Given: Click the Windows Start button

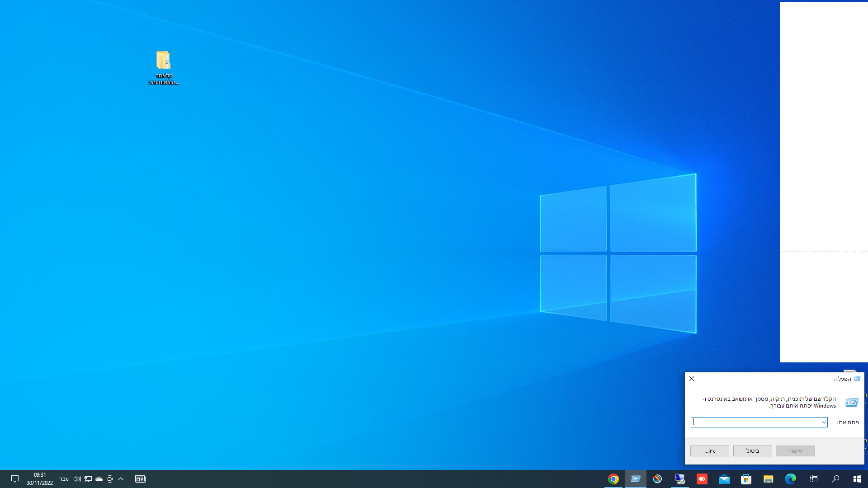Looking at the screenshot, I should coord(857,479).
